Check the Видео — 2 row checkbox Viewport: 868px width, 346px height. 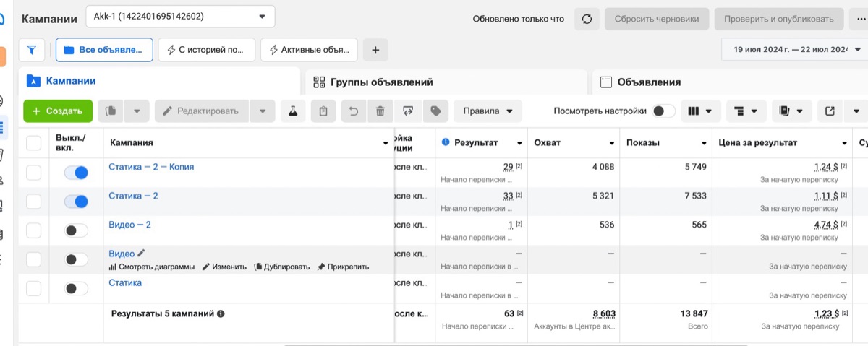(33, 230)
